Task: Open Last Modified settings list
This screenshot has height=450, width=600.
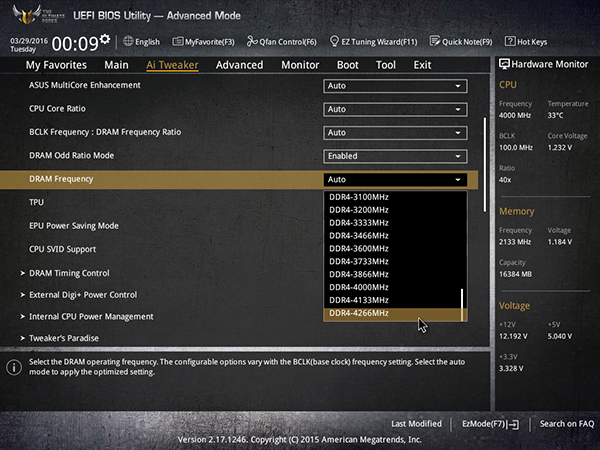Action: point(416,424)
